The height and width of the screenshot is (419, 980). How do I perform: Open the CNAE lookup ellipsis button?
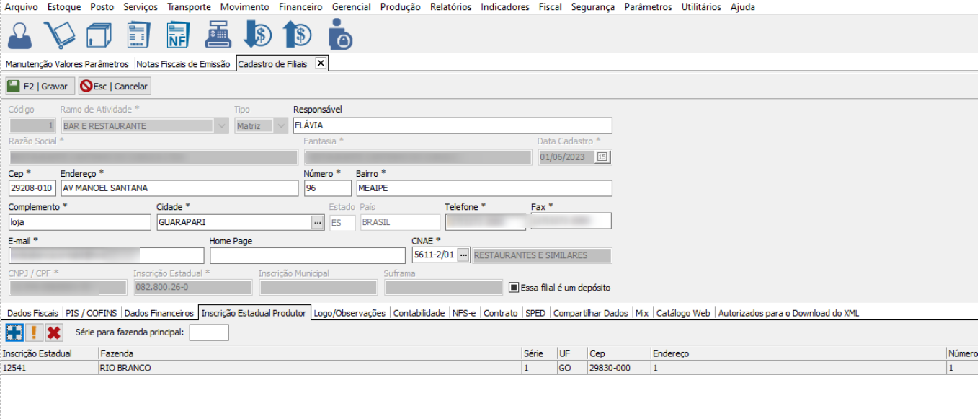[463, 255]
